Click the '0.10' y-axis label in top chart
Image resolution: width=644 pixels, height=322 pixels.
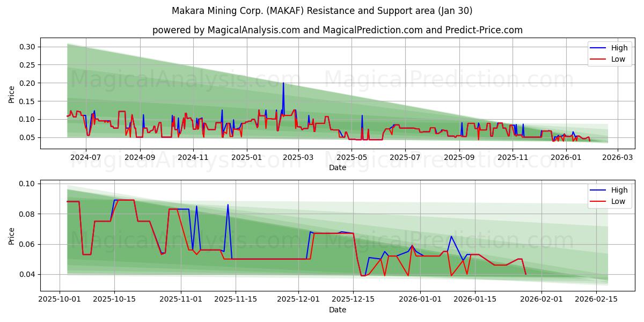28,119
